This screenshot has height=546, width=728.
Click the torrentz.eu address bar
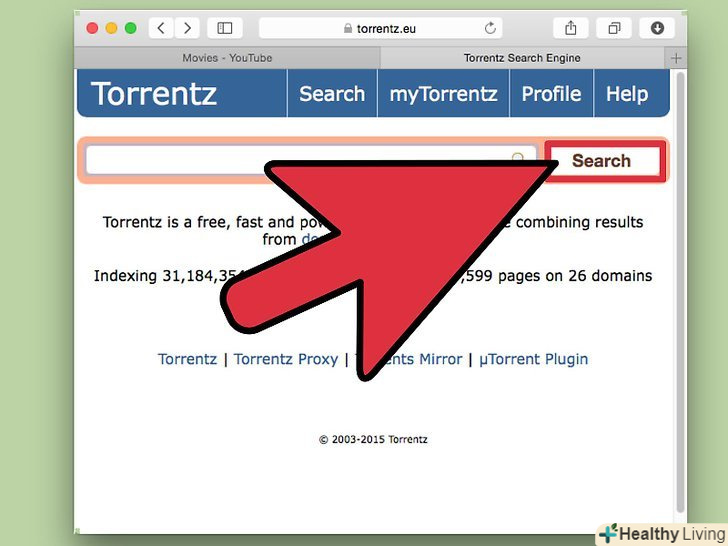pos(380,28)
